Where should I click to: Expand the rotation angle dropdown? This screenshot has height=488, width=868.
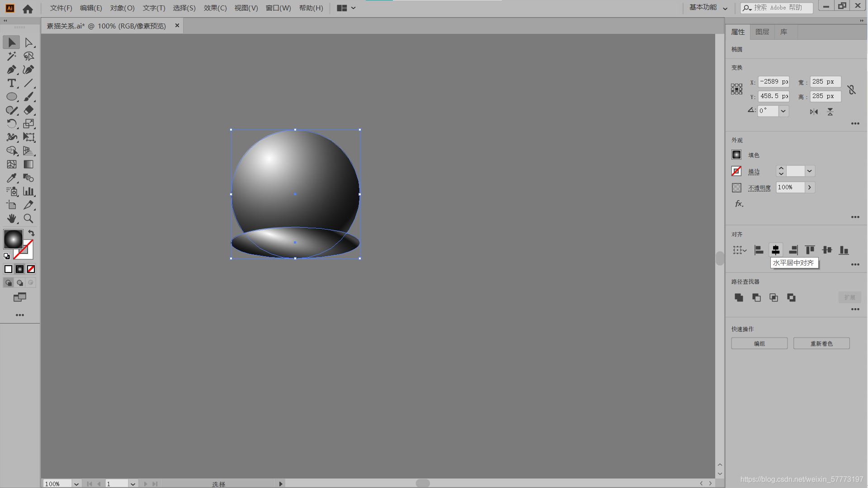click(x=783, y=111)
